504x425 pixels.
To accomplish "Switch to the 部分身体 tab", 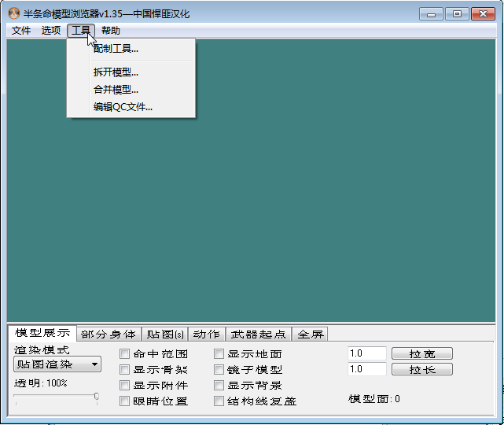I will (x=109, y=334).
